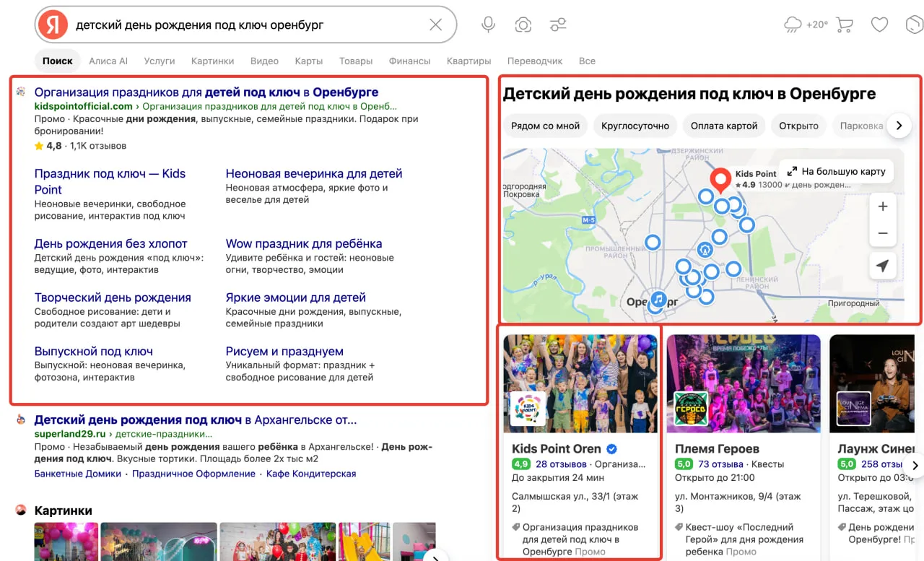Image resolution: width=924 pixels, height=561 pixels.
Task: Switch to the Карты tab
Action: point(309,61)
